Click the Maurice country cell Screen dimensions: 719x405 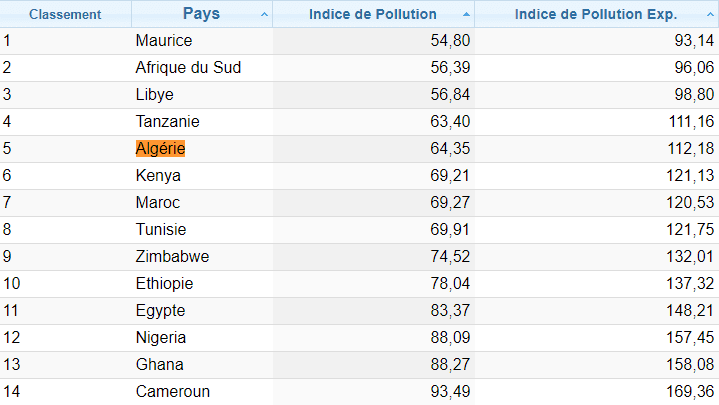click(x=164, y=40)
